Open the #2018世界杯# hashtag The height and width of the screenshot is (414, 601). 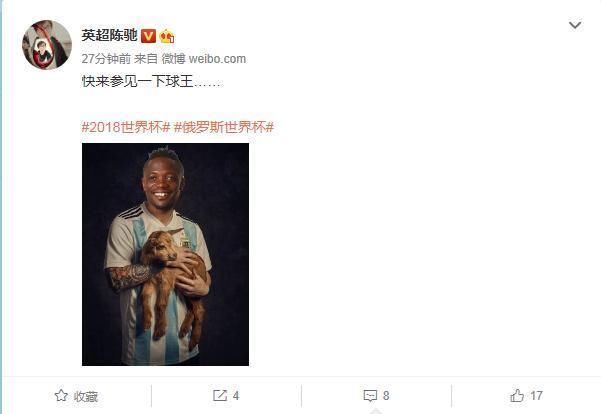[x=126, y=127]
